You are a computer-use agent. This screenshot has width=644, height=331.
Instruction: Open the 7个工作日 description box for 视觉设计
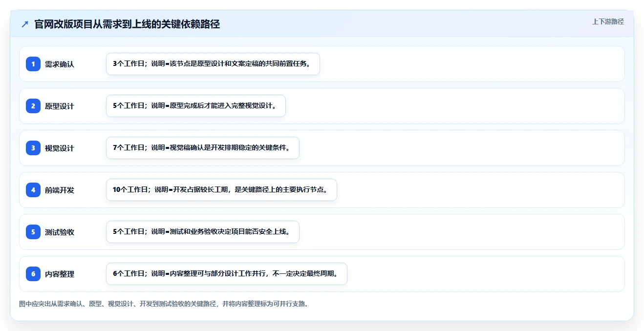[203, 148]
